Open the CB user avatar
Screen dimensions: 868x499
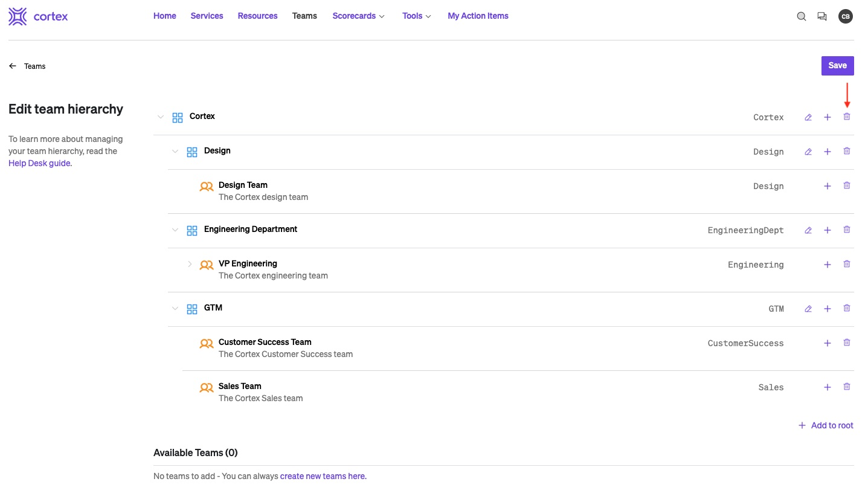pyautogui.click(x=846, y=16)
